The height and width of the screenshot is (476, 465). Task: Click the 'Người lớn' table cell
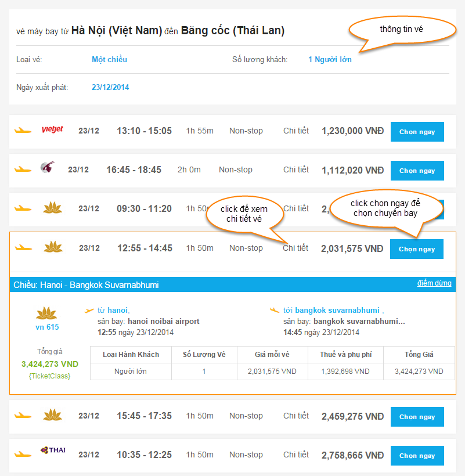coord(131,372)
